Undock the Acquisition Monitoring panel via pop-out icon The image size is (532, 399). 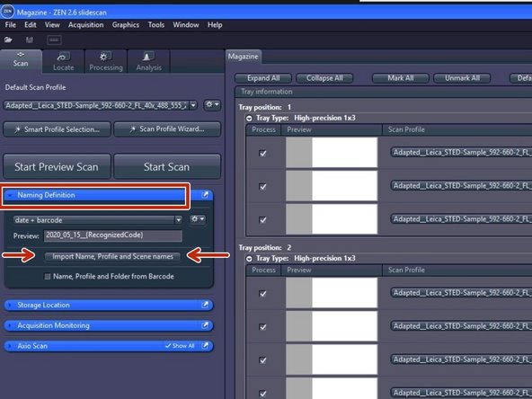pos(205,325)
